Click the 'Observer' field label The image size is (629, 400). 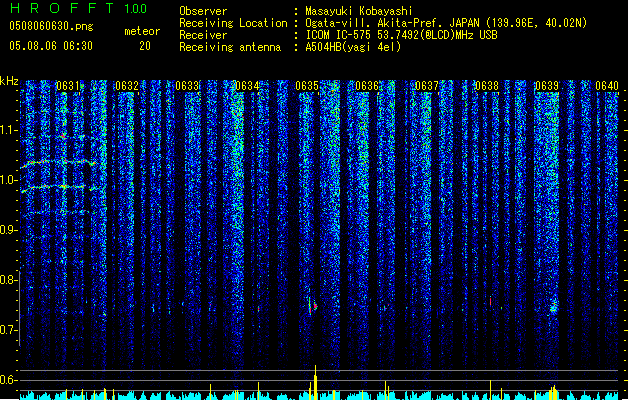pos(203,11)
